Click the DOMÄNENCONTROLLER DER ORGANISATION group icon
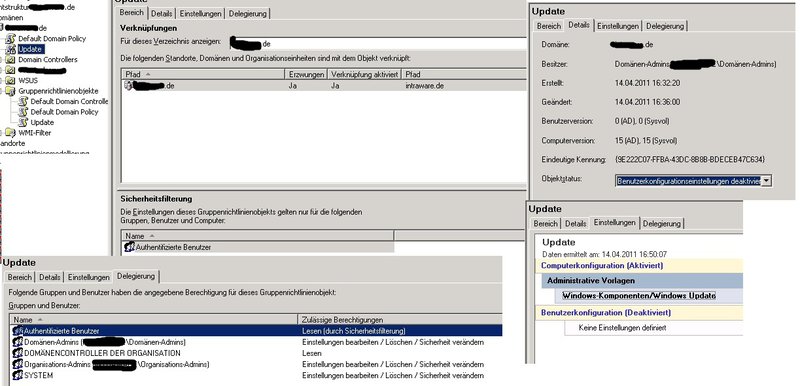The width and height of the screenshot is (800, 386). coord(18,353)
